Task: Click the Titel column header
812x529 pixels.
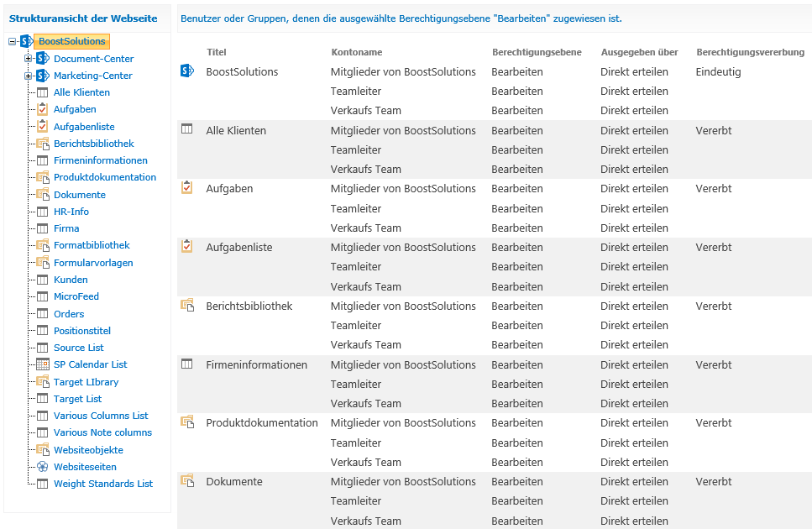Action: [x=217, y=52]
